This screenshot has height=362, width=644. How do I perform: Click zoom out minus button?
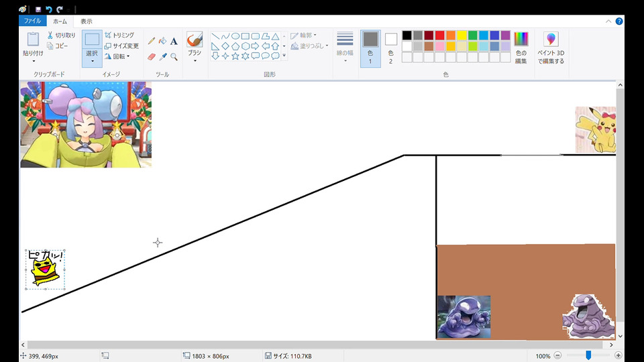point(557,355)
